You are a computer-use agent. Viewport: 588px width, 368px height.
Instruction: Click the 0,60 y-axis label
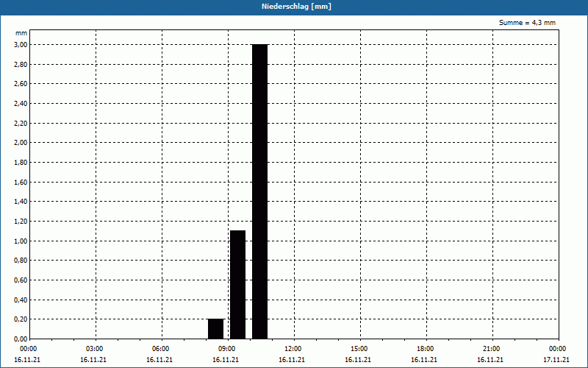pyautogui.click(x=21, y=280)
